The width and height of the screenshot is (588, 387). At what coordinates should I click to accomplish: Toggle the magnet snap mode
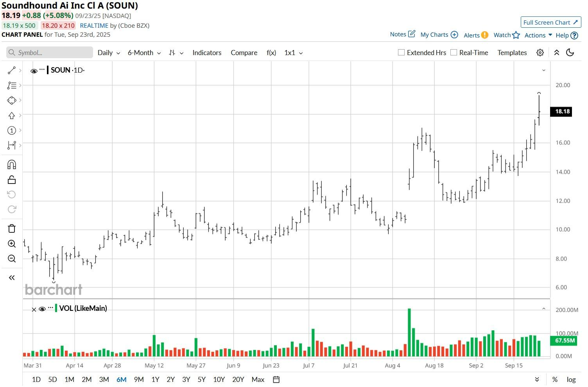(x=12, y=164)
